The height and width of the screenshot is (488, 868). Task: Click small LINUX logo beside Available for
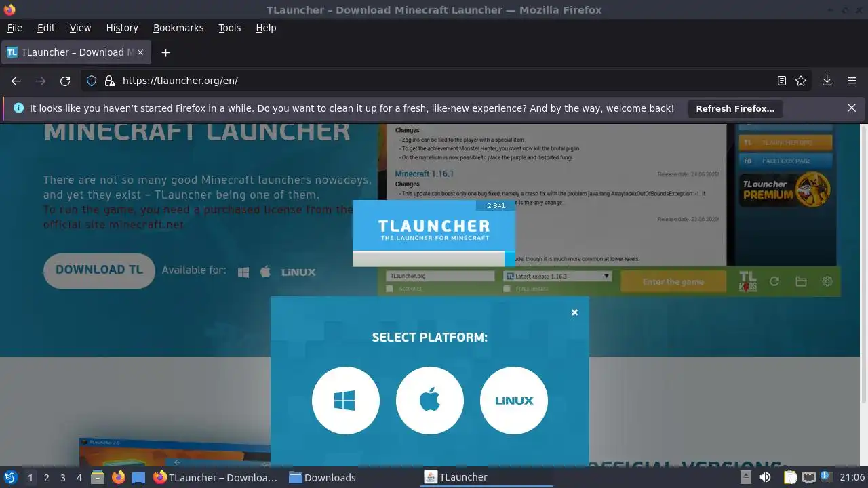pos(298,272)
